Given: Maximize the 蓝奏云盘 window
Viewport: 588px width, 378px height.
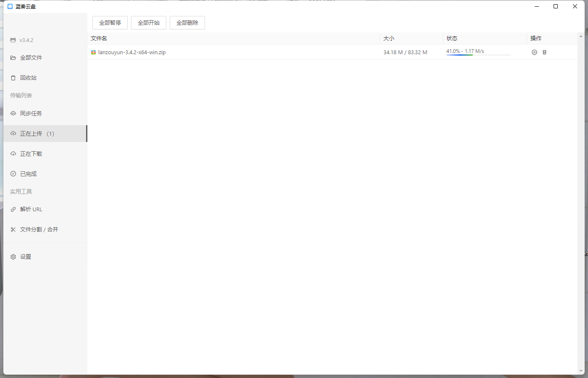Looking at the screenshot, I should [x=556, y=6].
